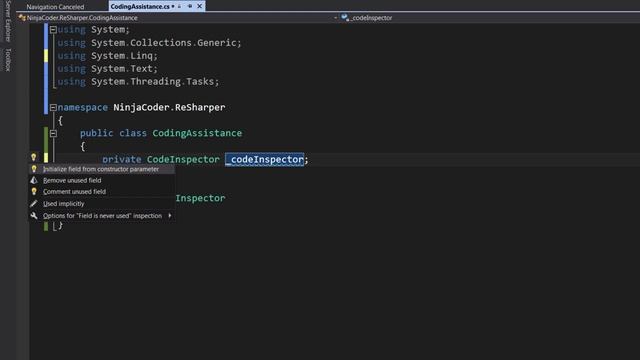
Task: Open the Toolbox side panel
Action: coord(7,60)
